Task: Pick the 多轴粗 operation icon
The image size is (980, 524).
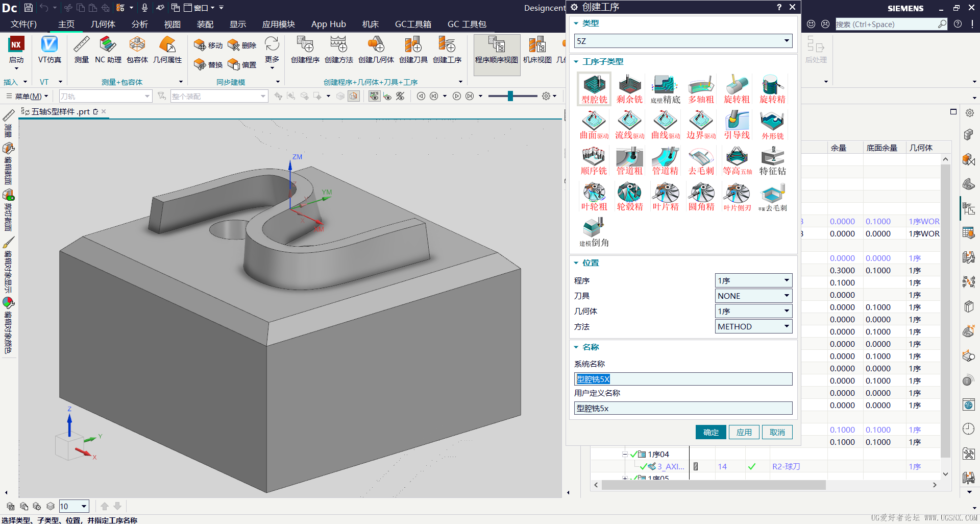Action: point(701,88)
